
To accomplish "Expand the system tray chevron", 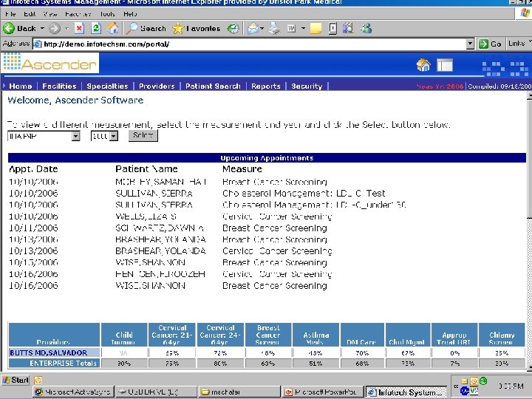I will [x=456, y=386].
